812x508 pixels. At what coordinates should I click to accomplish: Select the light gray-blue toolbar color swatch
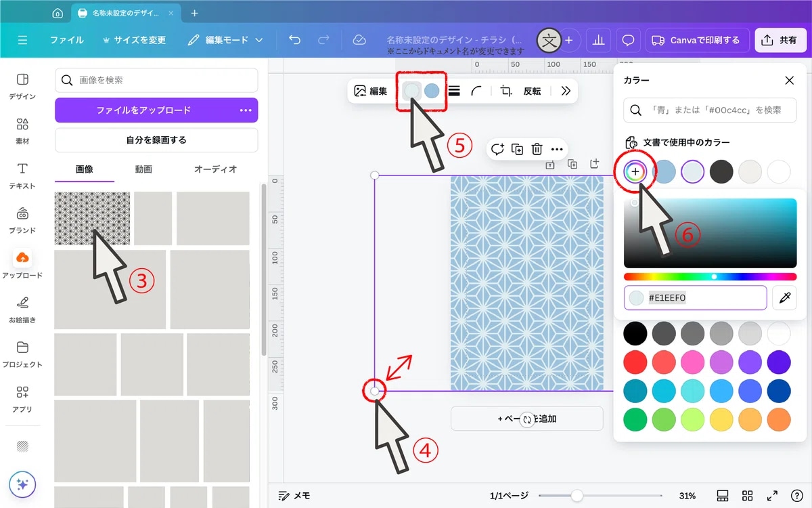[x=411, y=91]
